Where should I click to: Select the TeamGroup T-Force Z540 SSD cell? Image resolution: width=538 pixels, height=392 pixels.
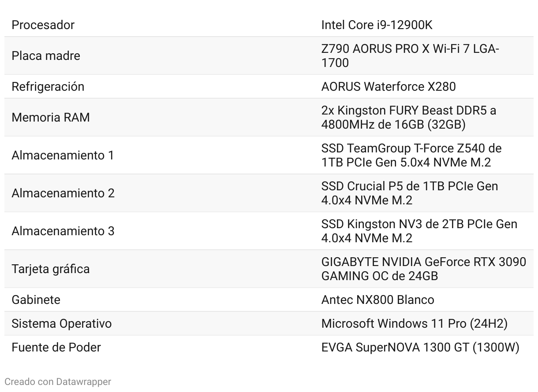click(x=411, y=155)
